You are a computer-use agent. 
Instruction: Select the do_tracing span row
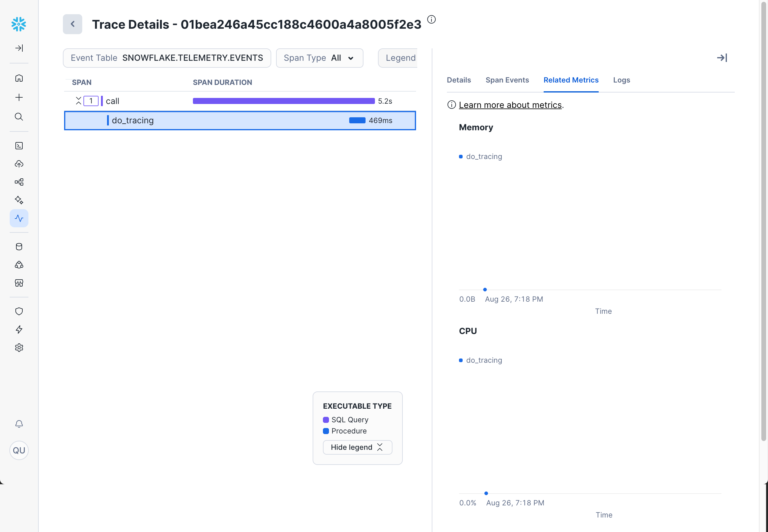click(x=239, y=120)
